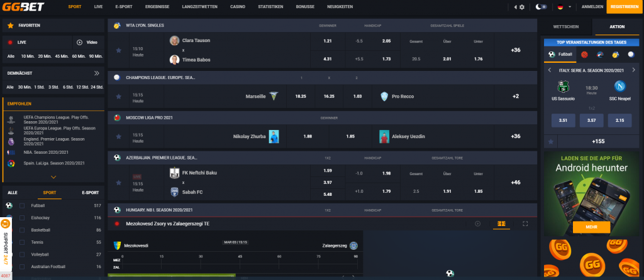
Task: Click Aleksey Uezdin player thumbnail
Action: click(x=384, y=136)
